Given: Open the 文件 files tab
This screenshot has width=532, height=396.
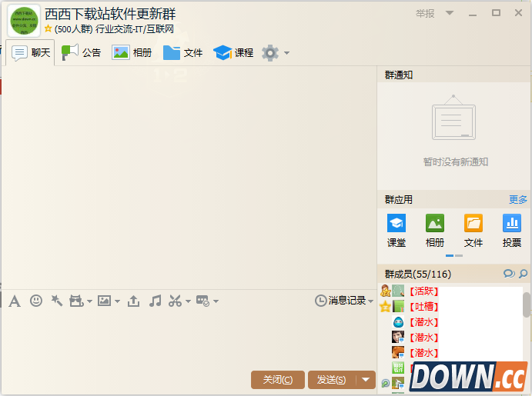Looking at the screenshot, I should (x=183, y=53).
